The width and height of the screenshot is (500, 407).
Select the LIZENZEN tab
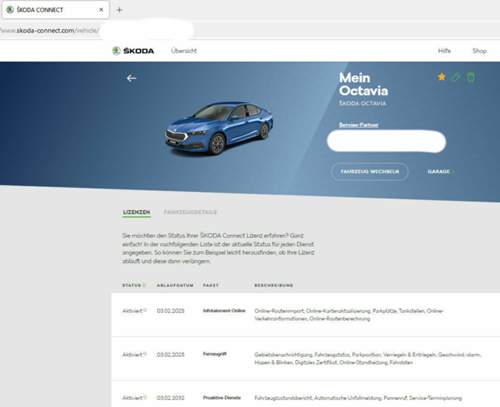[x=136, y=212]
